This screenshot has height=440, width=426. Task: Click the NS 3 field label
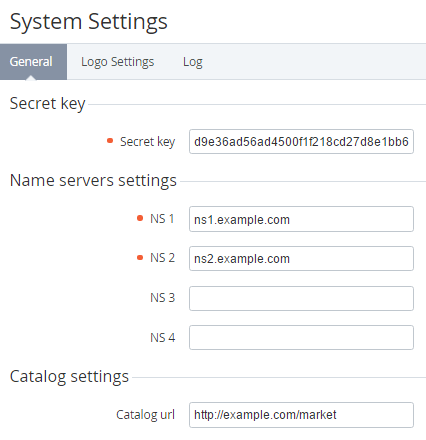pos(162,298)
